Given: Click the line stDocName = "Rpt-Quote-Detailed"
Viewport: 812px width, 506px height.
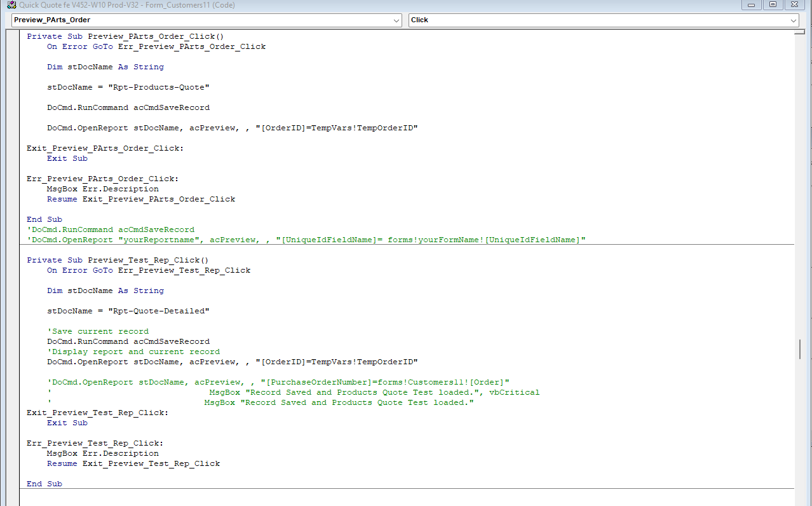Looking at the screenshot, I should click(128, 311).
